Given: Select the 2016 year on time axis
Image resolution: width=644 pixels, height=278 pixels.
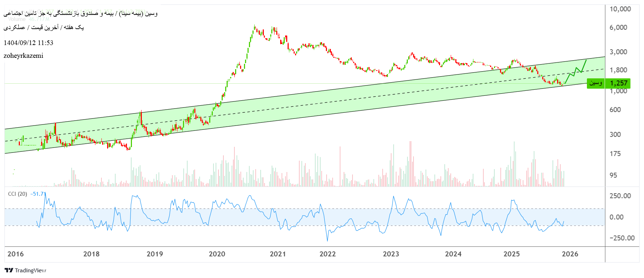Looking at the screenshot, I should [x=16, y=254].
